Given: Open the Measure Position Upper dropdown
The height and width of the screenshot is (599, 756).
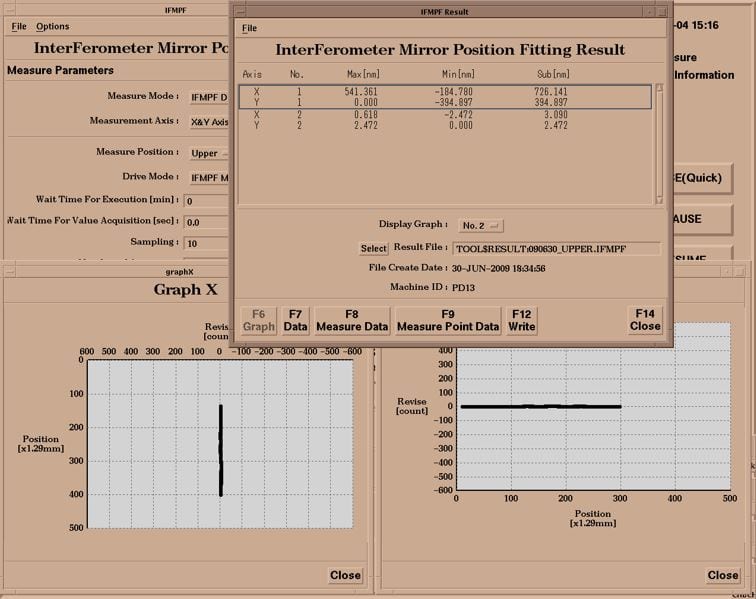Looking at the screenshot, I should coord(209,153).
